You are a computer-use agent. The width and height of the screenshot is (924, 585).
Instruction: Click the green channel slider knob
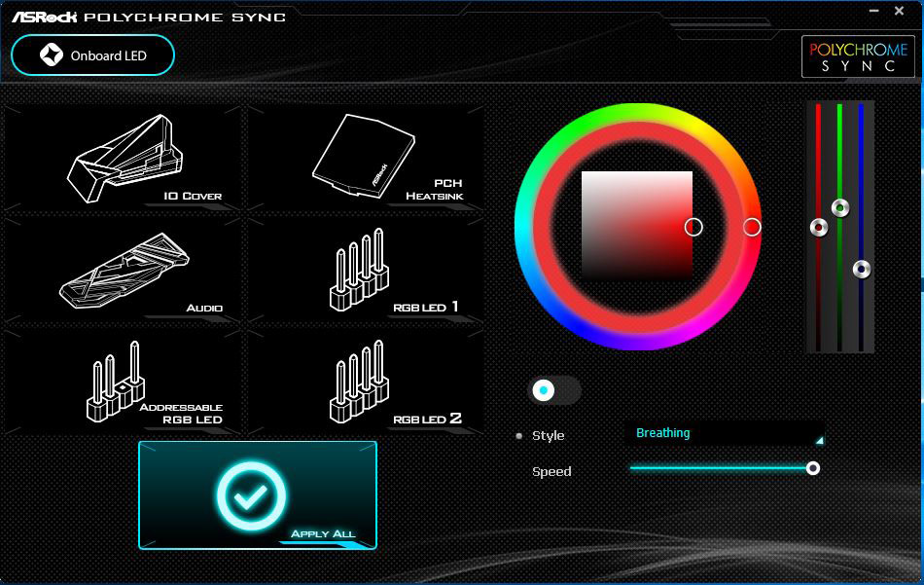[839, 207]
